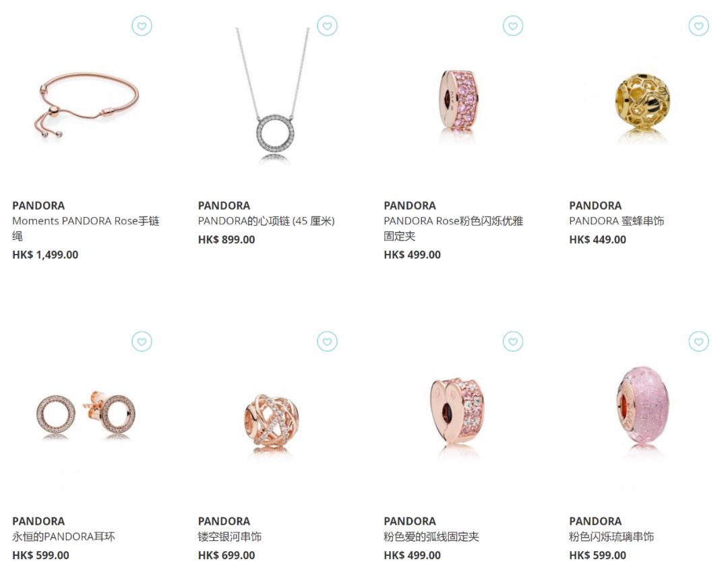This screenshot has height=570, width=728.
Task: Favorite the Rose pink sparkle clip
Action: tap(513, 26)
